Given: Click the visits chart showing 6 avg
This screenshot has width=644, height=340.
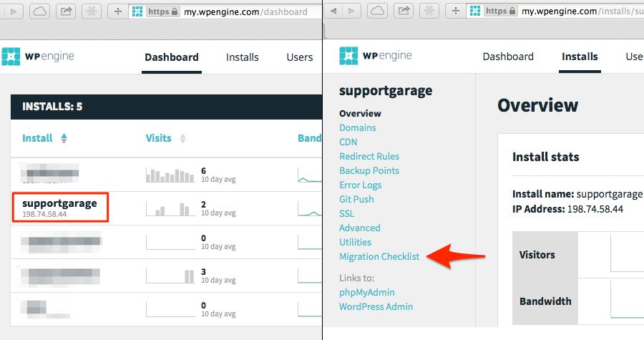Looking at the screenshot, I should [x=170, y=175].
